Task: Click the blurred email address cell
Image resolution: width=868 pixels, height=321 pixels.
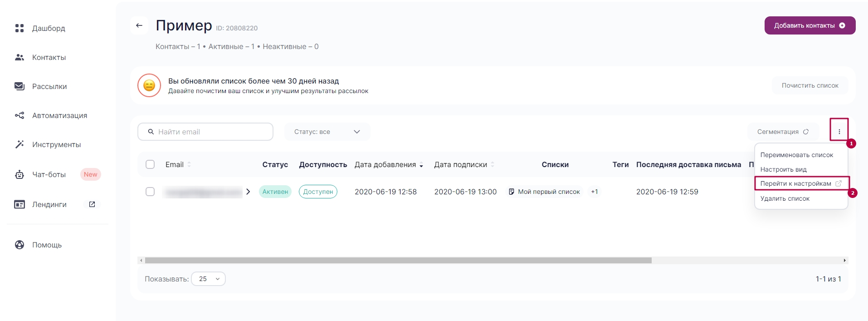Action: tap(203, 192)
